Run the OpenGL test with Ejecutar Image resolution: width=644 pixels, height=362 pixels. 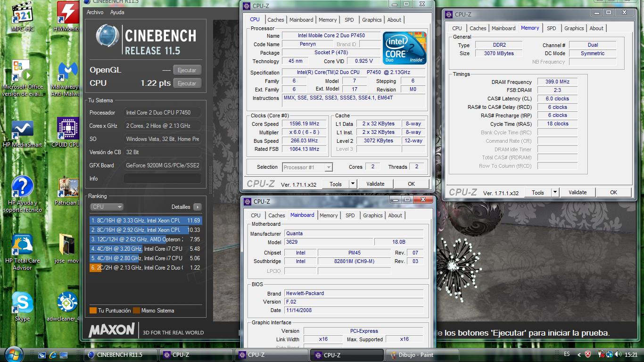click(187, 70)
